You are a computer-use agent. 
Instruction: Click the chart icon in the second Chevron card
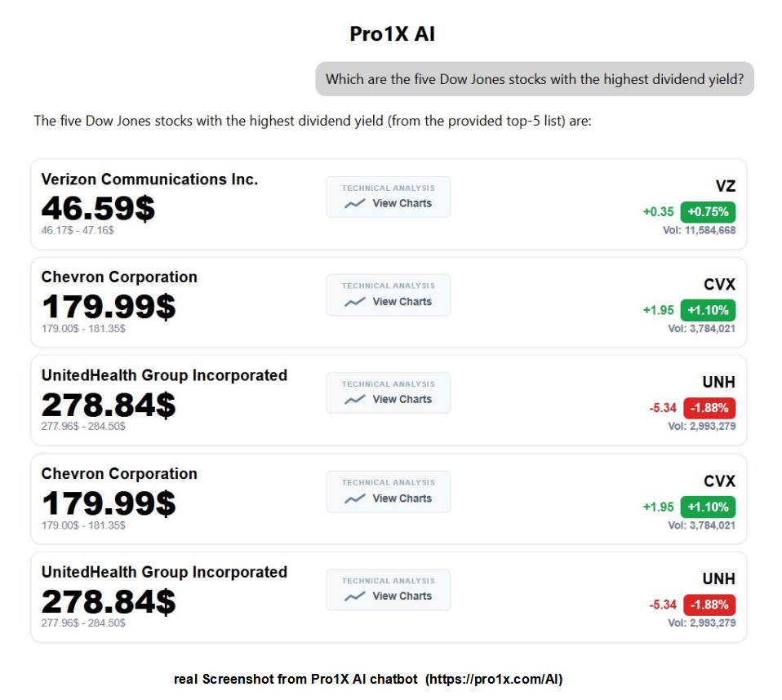pos(354,498)
